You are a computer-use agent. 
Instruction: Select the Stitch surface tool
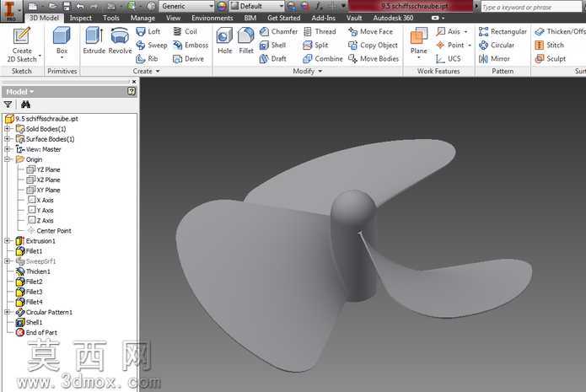pos(550,46)
